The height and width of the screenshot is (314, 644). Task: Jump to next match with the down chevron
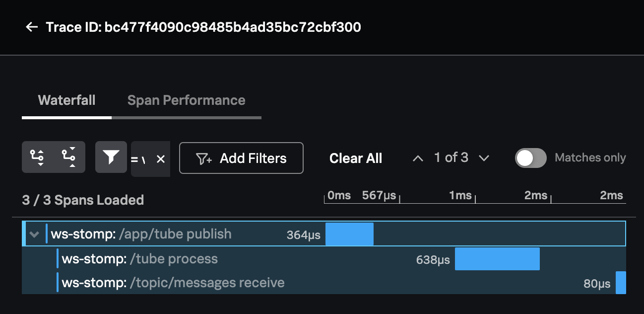(x=484, y=157)
